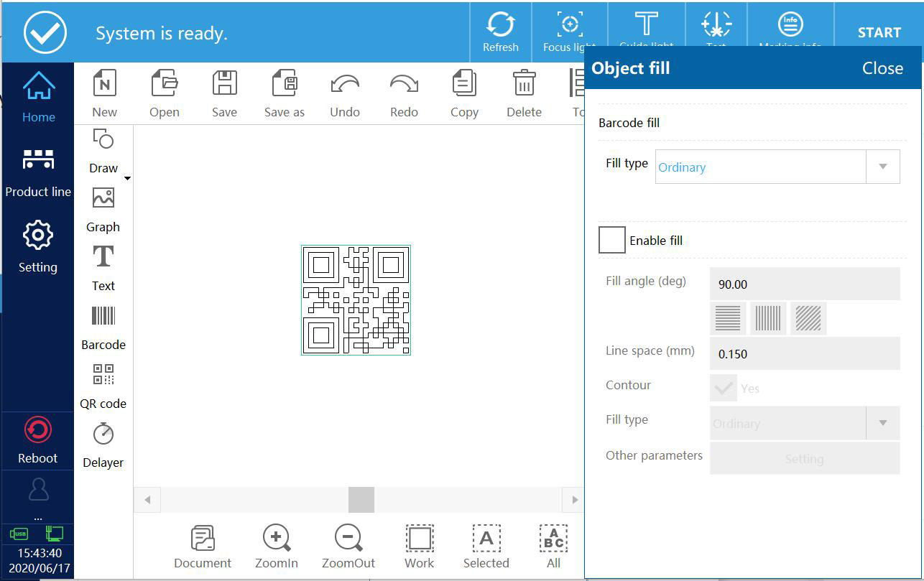This screenshot has width=924, height=581.
Task: Click the network connection status icon
Action: [x=54, y=534]
